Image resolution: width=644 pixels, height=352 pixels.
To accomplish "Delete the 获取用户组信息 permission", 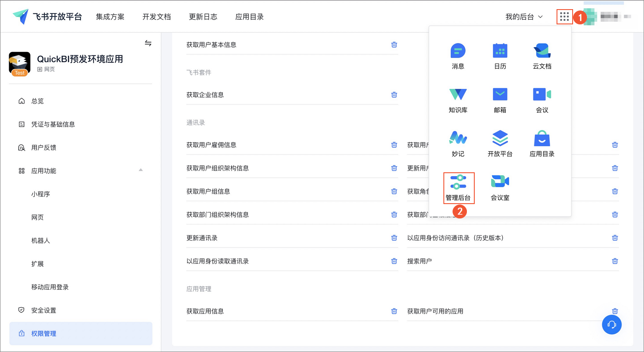I will 394,191.
